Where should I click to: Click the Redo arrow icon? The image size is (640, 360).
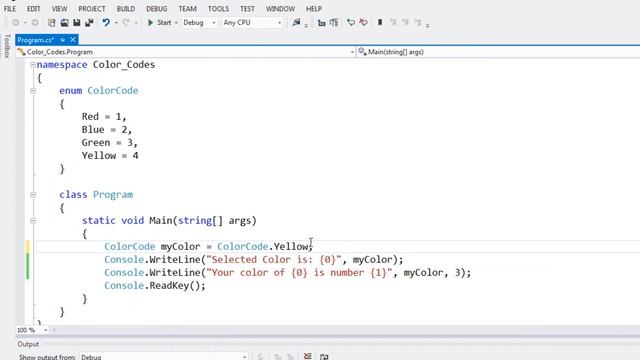coord(126,23)
